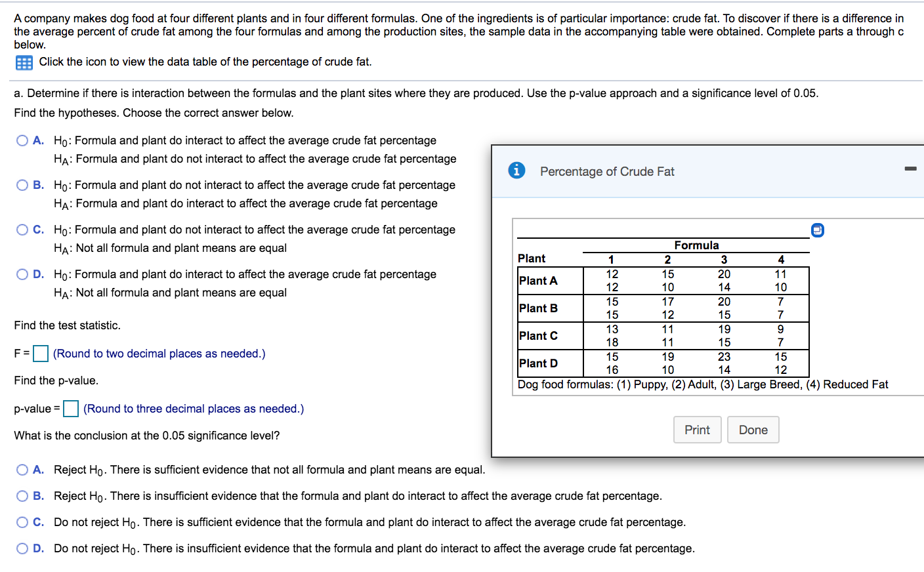Choose conclusion B: Reject H0, insufficient evidence
This screenshot has width=924, height=572.
(x=22, y=496)
